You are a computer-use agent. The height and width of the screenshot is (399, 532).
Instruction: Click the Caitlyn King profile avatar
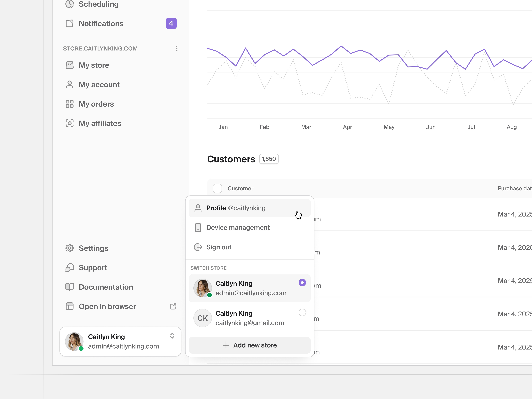coord(74,341)
